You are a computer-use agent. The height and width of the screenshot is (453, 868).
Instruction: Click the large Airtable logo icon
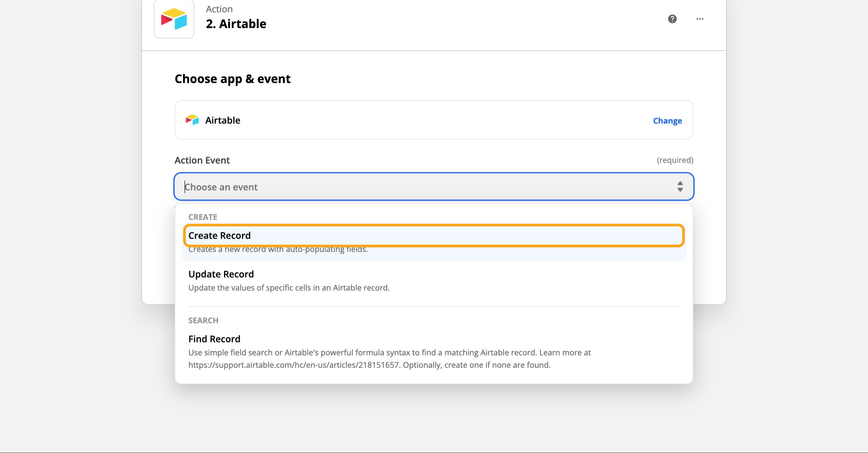tap(174, 19)
